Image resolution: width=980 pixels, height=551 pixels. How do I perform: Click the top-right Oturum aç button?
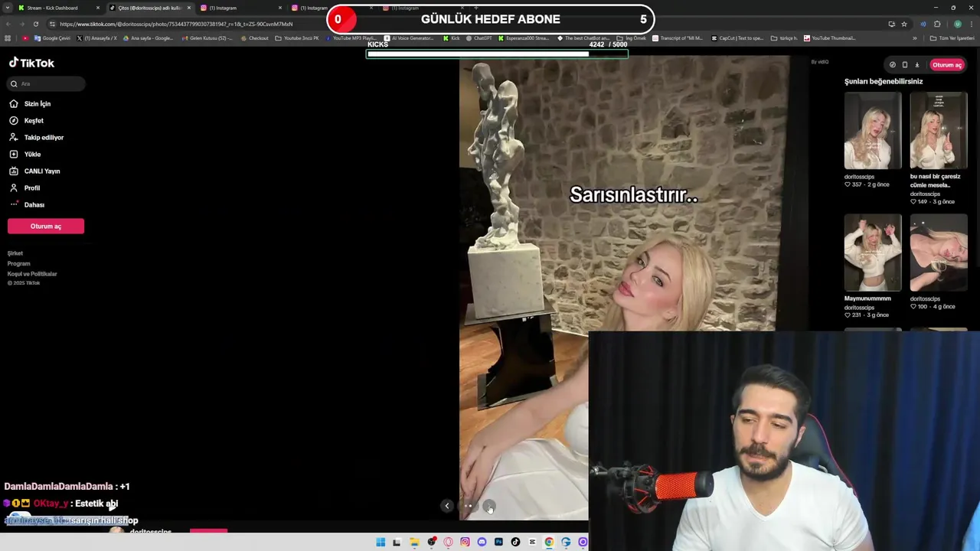coord(947,65)
